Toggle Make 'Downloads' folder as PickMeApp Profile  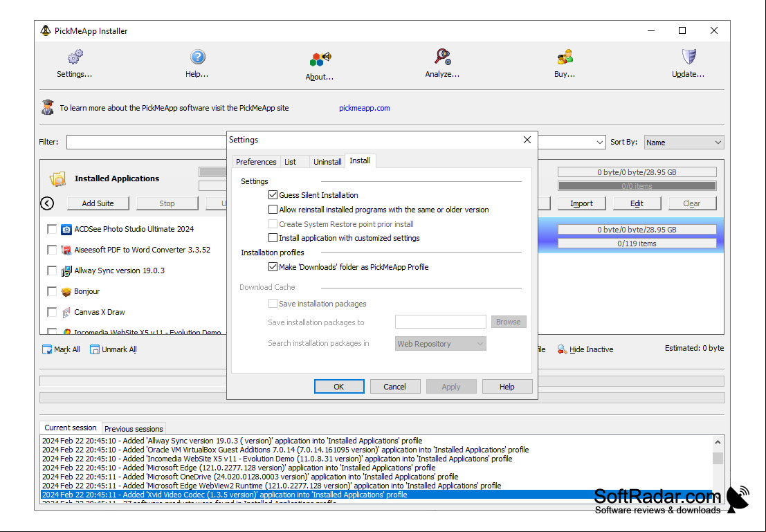[273, 267]
